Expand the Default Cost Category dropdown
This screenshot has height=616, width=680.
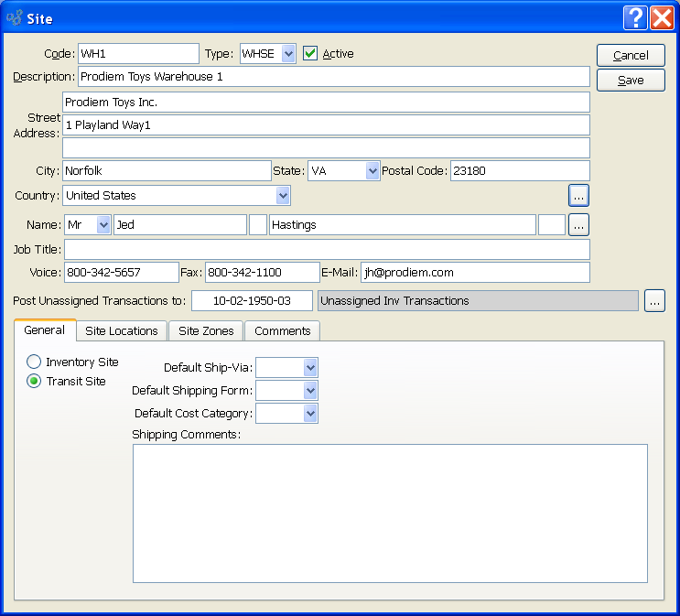(x=309, y=414)
